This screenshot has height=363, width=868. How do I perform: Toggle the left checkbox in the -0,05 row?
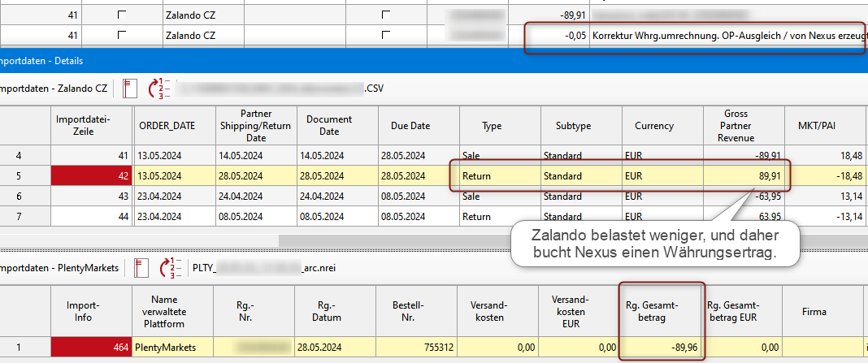122,35
